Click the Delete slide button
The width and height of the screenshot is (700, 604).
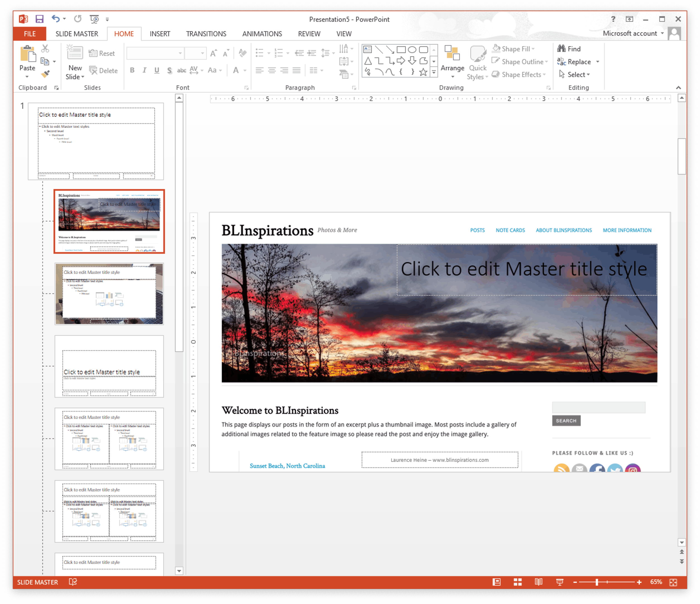pyautogui.click(x=103, y=70)
